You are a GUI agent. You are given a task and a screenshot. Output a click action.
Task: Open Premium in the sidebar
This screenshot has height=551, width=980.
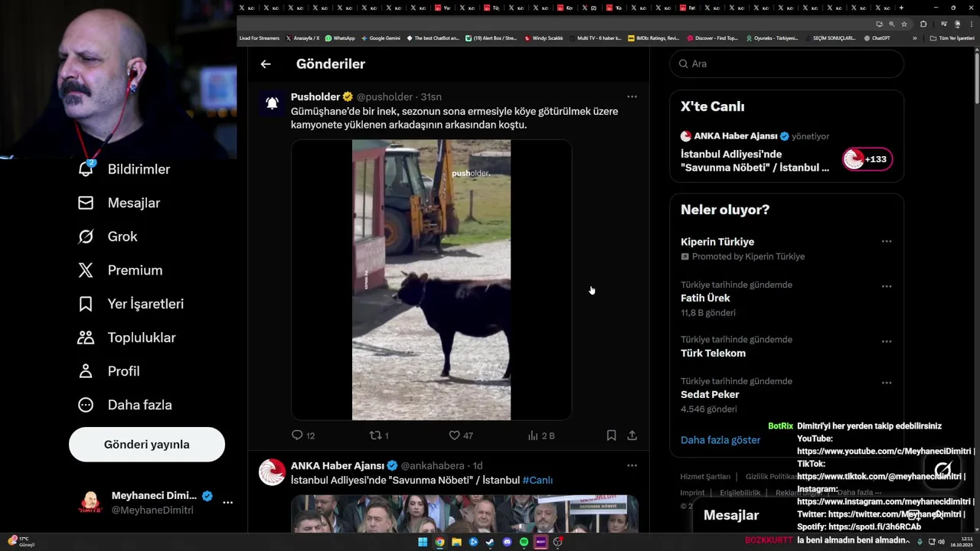(x=120, y=270)
